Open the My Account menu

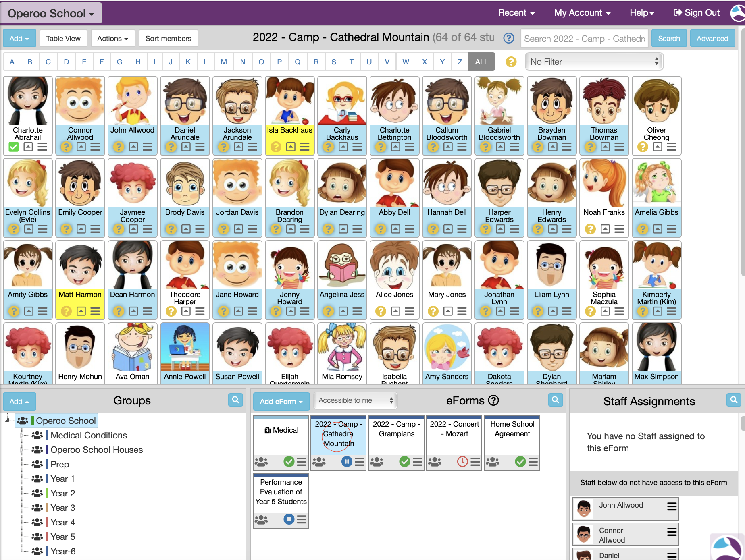(582, 13)
